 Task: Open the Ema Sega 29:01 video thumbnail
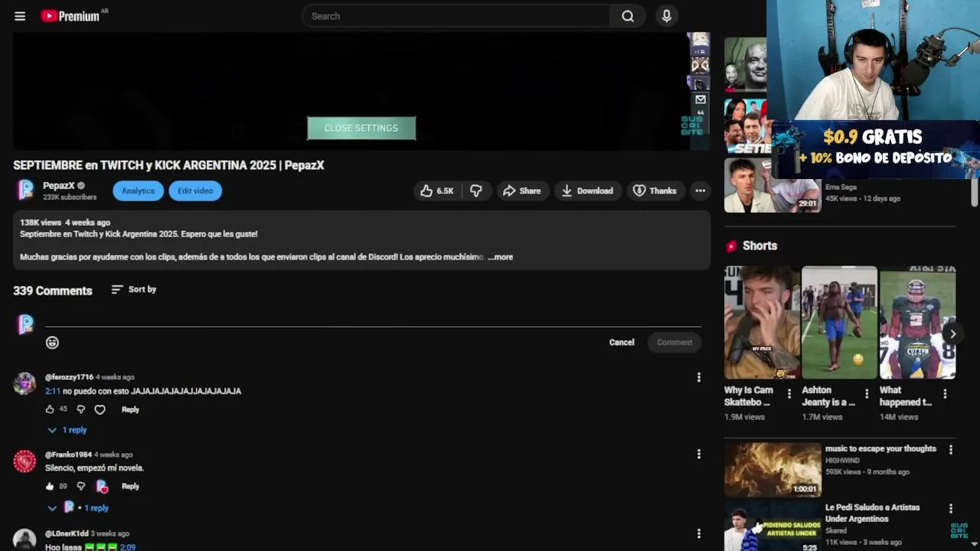tap(773, 185)
